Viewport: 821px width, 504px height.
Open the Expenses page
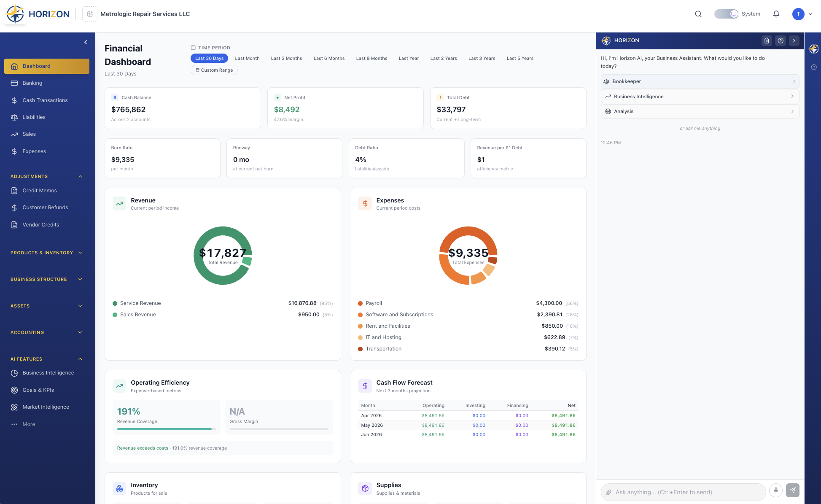[x=34, y=151]
